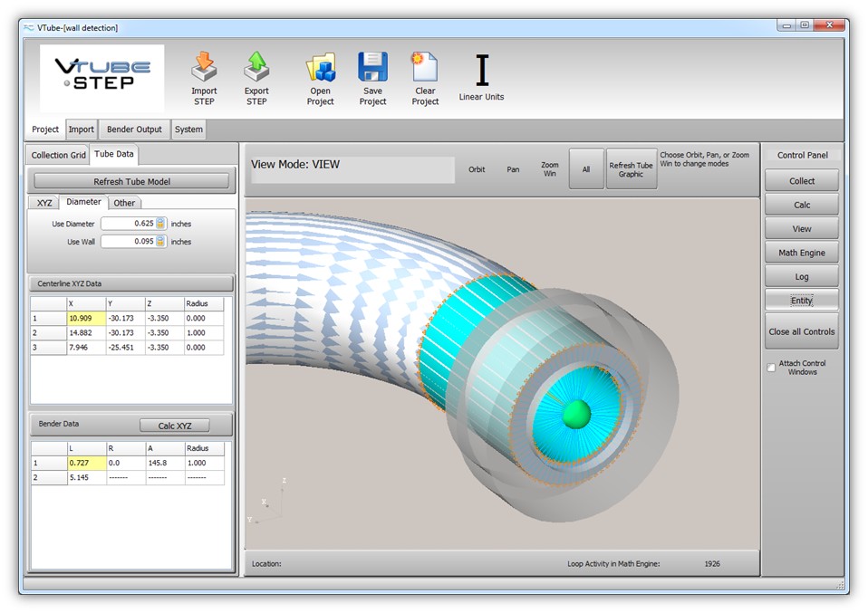
Task: Select the XYZ sub-tab
Action: [x=44, y=203]
